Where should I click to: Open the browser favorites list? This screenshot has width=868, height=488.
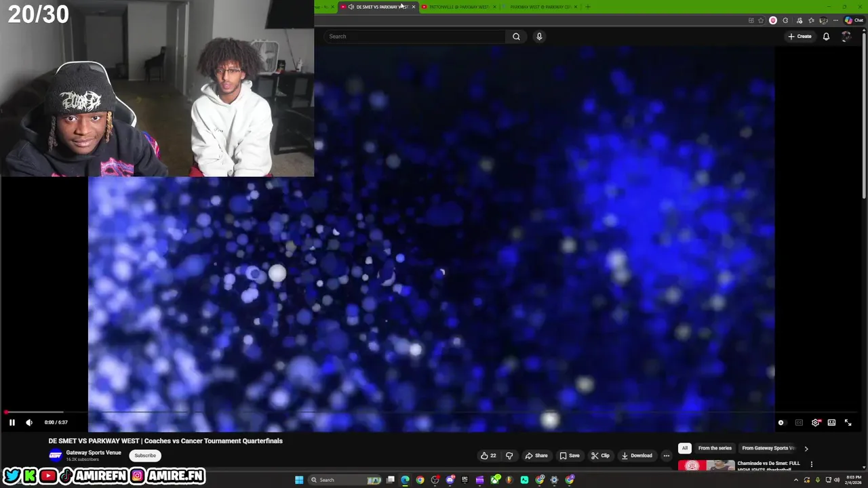[811, 20]
